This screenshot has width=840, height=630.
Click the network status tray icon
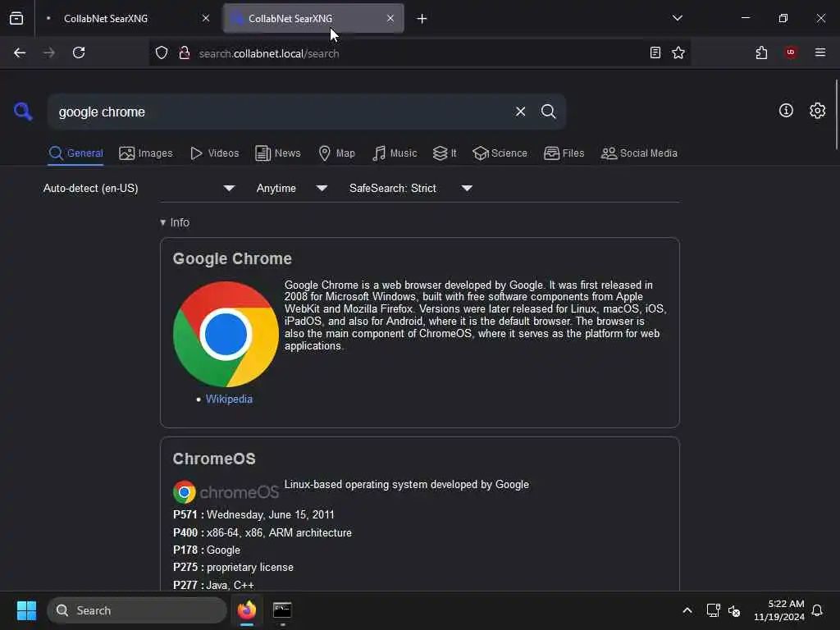click(x=713, y=610)
